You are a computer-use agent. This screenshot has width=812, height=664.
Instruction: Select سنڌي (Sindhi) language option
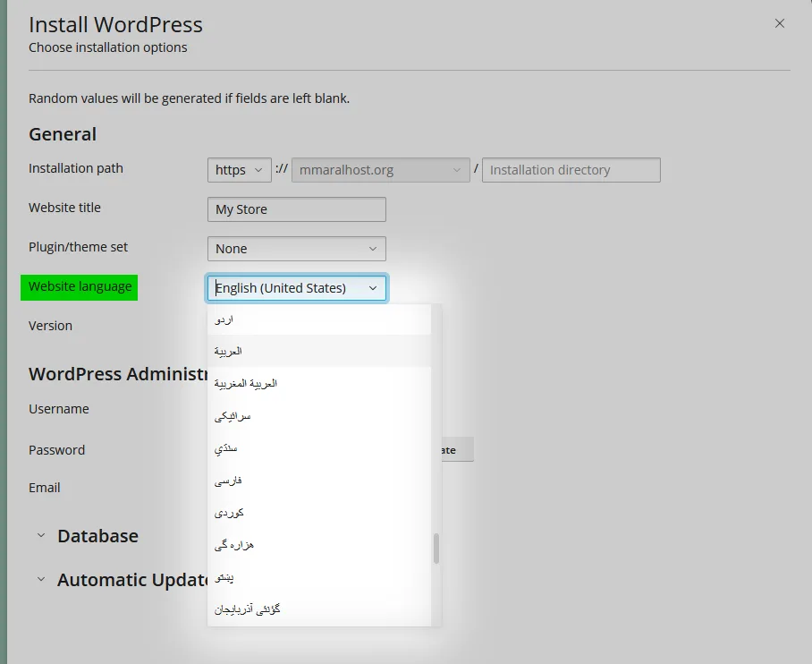(319, 447)
